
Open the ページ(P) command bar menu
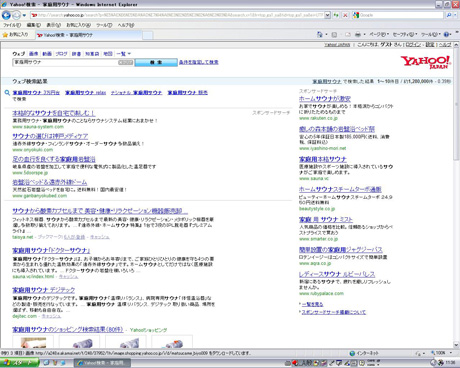click(379, 34)
